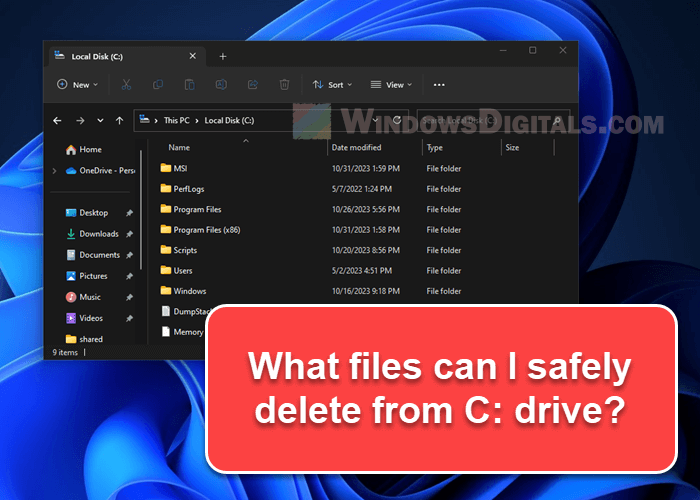Maximize the File Explorer window
Image resolution: width=700 pixels, height=500 pixels.
coord(533,50)
